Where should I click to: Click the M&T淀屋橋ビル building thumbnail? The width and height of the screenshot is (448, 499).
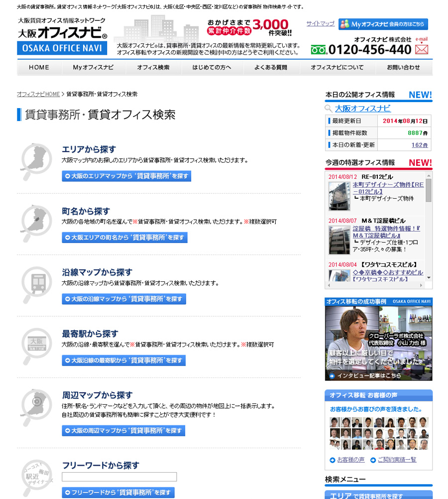(x=339, y=240)
